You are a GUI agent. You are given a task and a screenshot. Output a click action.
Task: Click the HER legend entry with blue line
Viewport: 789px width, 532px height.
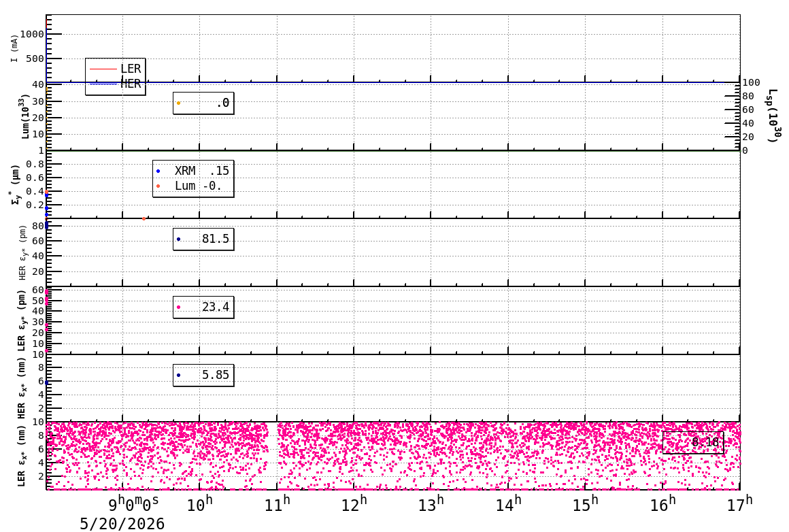[x=115, y=84]
